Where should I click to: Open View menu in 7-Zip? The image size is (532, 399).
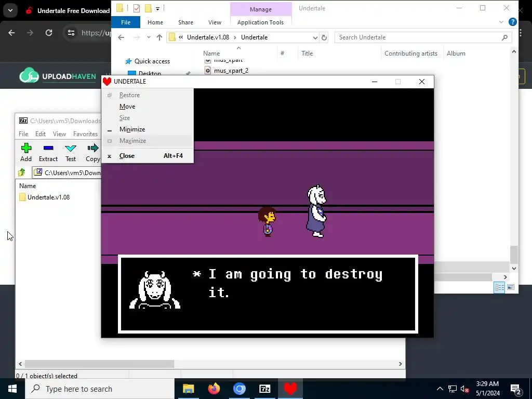(59, 134)
